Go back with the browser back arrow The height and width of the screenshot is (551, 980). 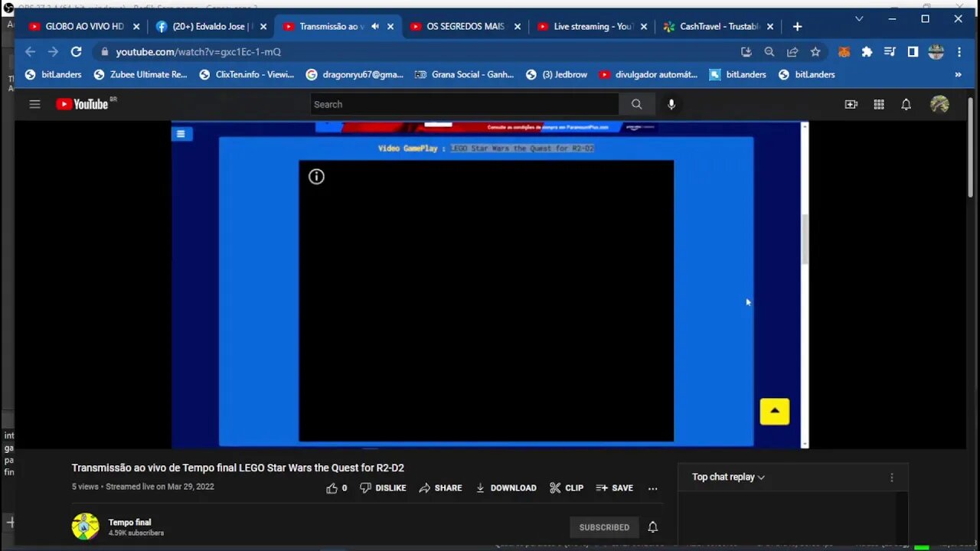pyautogui.click(x=30, y=51)
